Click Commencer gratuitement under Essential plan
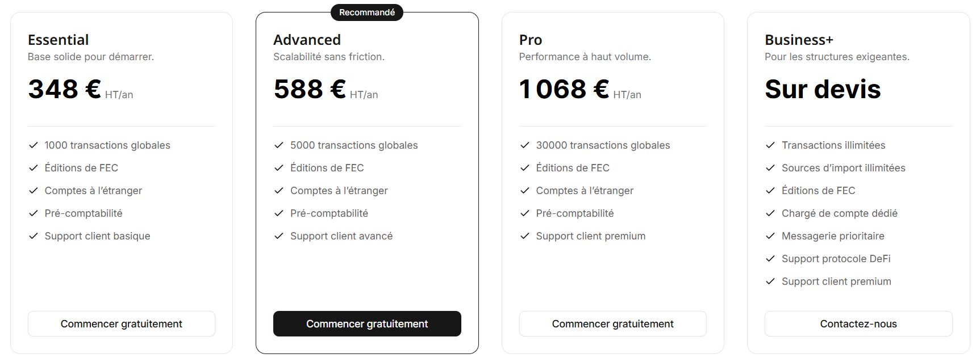Viewport: 980px width, 362px height. 121,323
